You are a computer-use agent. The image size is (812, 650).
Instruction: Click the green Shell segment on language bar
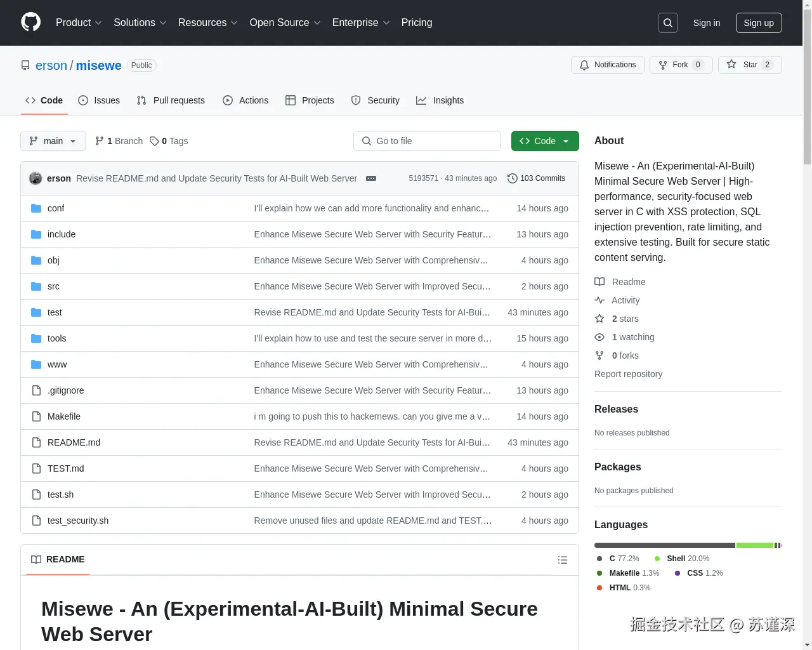click(x=755, y=545)
